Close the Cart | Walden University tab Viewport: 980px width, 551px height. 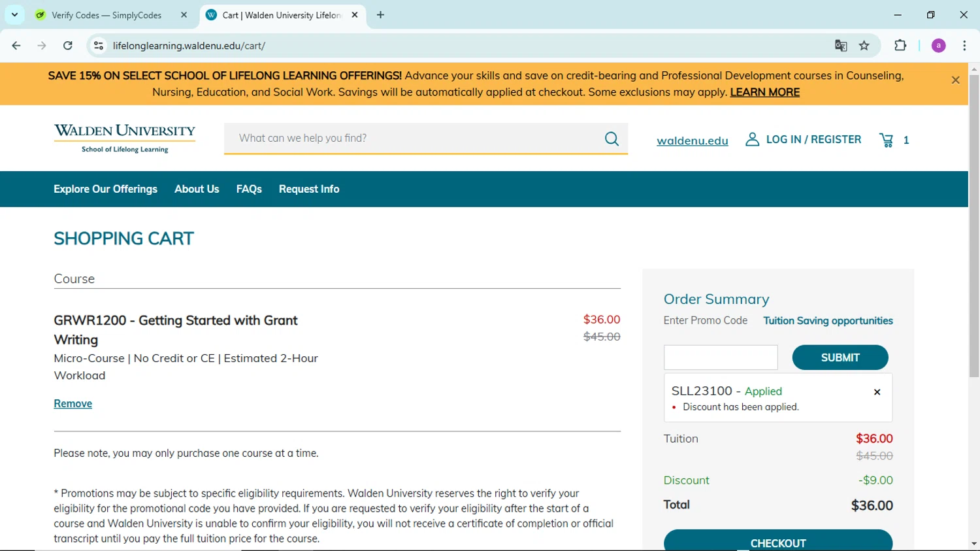(355, 15)
